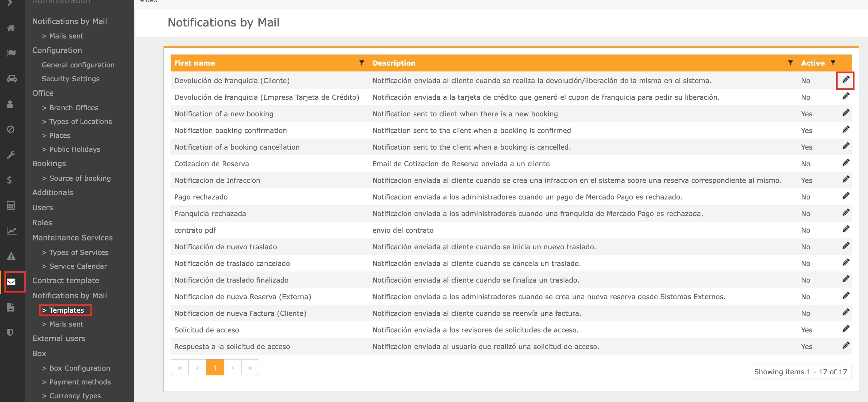Click the flag icon in sidebar

point(11,53)
